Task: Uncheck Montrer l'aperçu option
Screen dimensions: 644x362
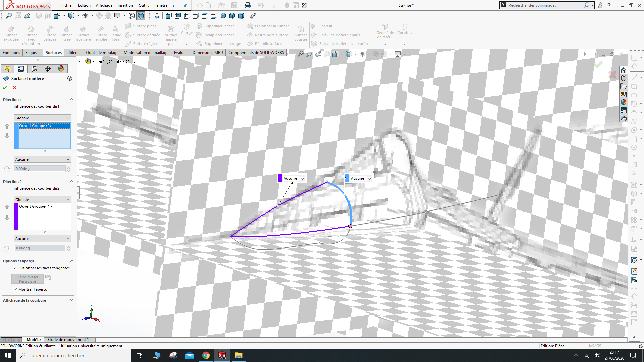Action: pyautogui.click(x=15, y=289)
